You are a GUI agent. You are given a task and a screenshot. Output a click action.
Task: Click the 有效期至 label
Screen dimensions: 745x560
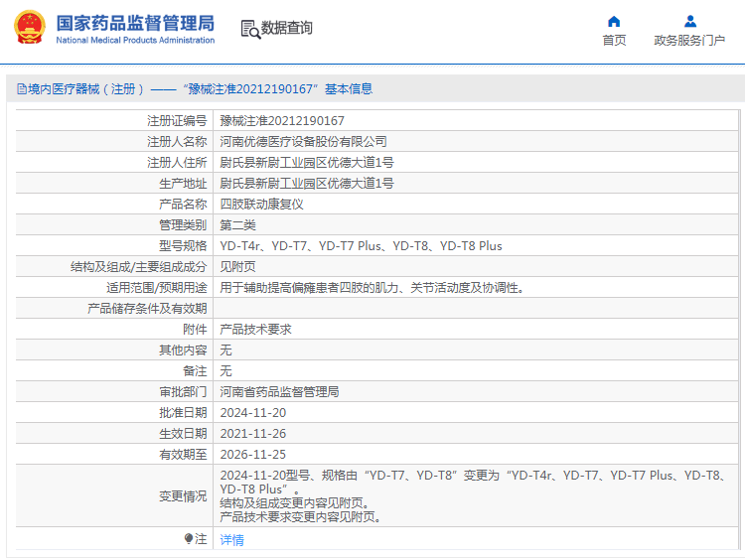[183, 455]
